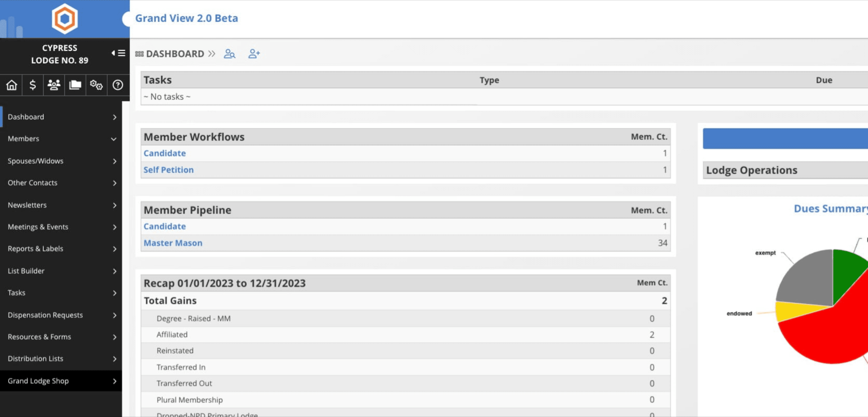Expand the Resources & Forms chevron
This screenshot has width=868, height=417.
pos(114,337)
